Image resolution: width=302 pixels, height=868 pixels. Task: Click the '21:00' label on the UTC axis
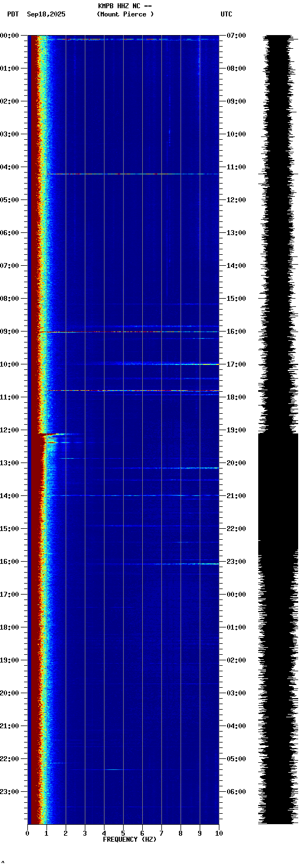coord(236,496)
